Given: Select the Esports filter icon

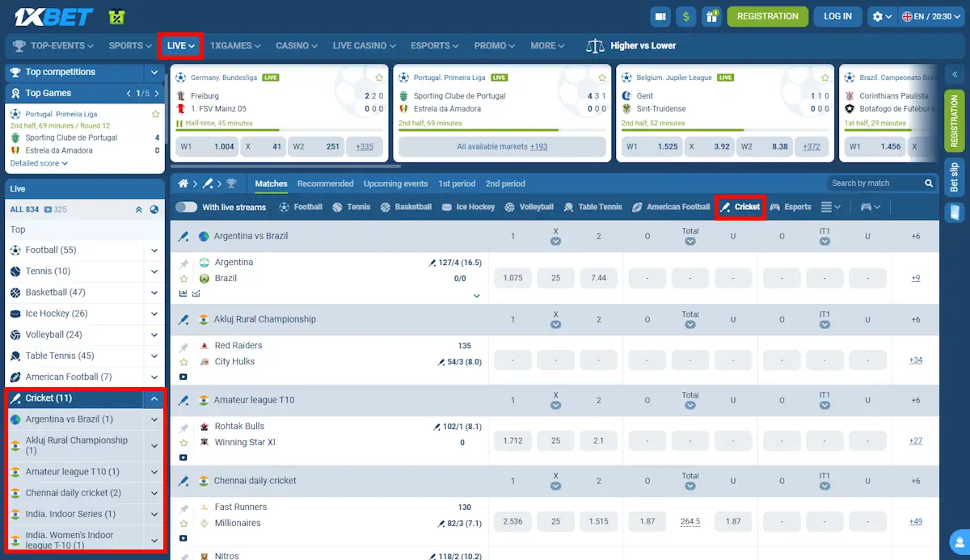Looking at the screenshot, I should coord(776,207).
